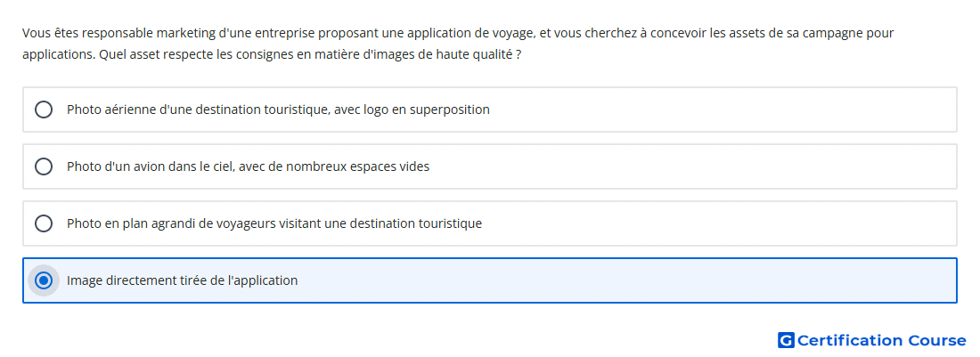Viewport: 980px width, 357px height.
Task: Click the blue G logo icon
Action: point(786,340)
